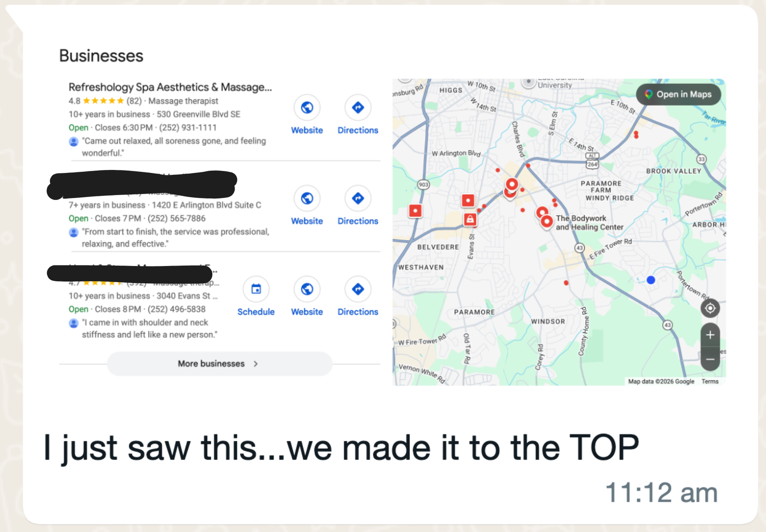766x532 pixels.
Task: Schedule appointment at 3040 Evans St business
Action: [x=256, y=289]
